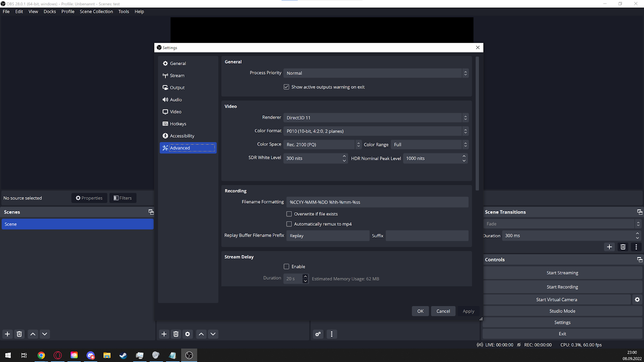Click the OBS Studio taskbar icon
Image resolution: width=644 pixels, height=362 pixels.
tap(189, 355)
